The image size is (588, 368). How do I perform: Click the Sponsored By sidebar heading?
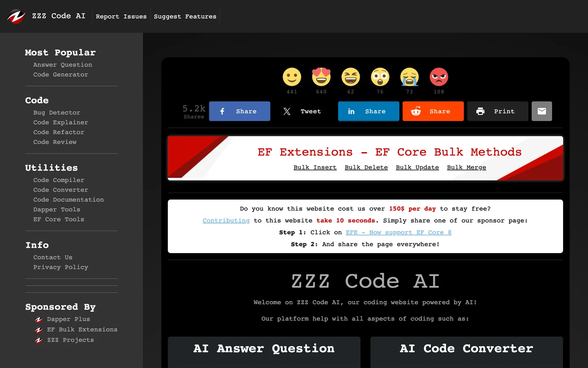[60, 307]
